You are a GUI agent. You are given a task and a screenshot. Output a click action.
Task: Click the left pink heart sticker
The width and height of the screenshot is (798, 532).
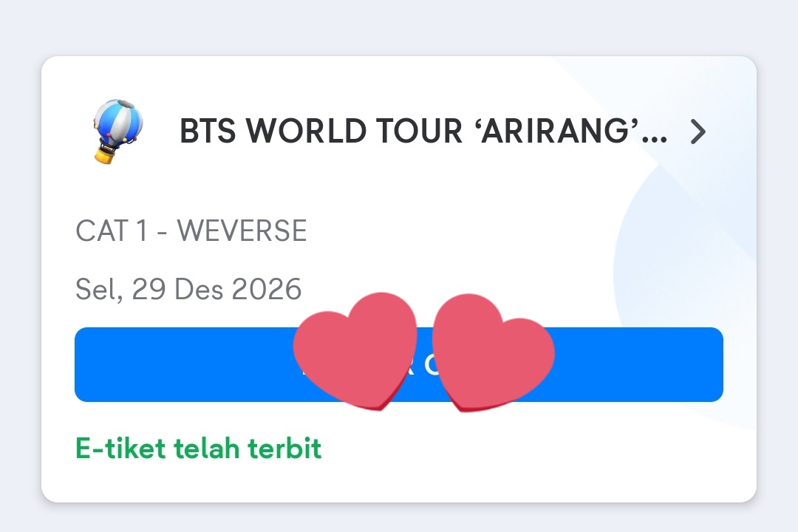[x=355, y=351]
